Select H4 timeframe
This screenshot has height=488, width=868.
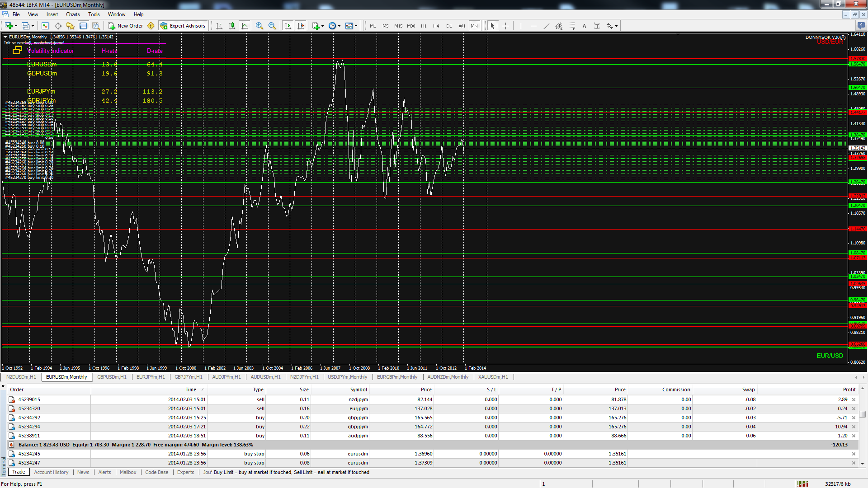point(436,26)
